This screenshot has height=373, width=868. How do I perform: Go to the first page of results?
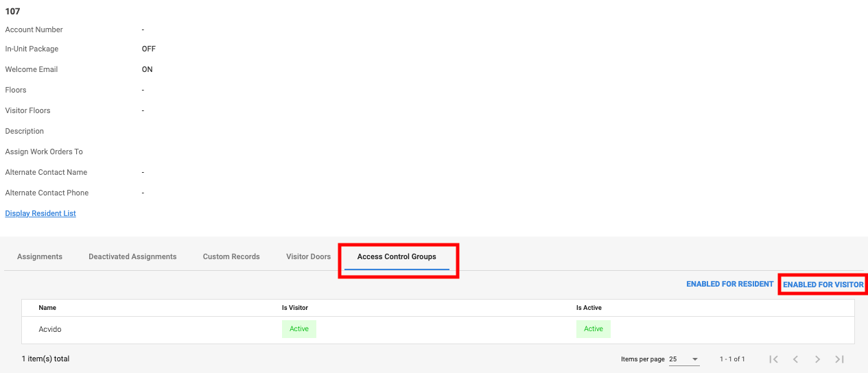774,359
